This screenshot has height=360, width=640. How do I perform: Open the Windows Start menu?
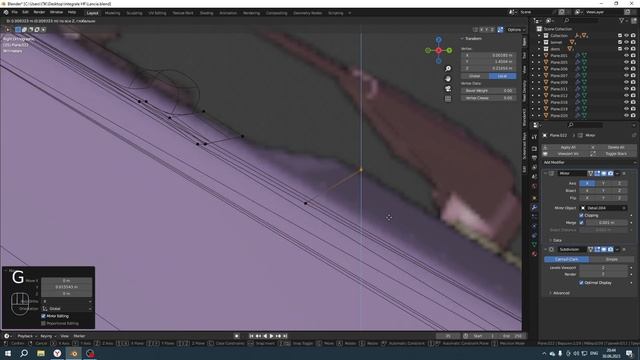point(7,353)
